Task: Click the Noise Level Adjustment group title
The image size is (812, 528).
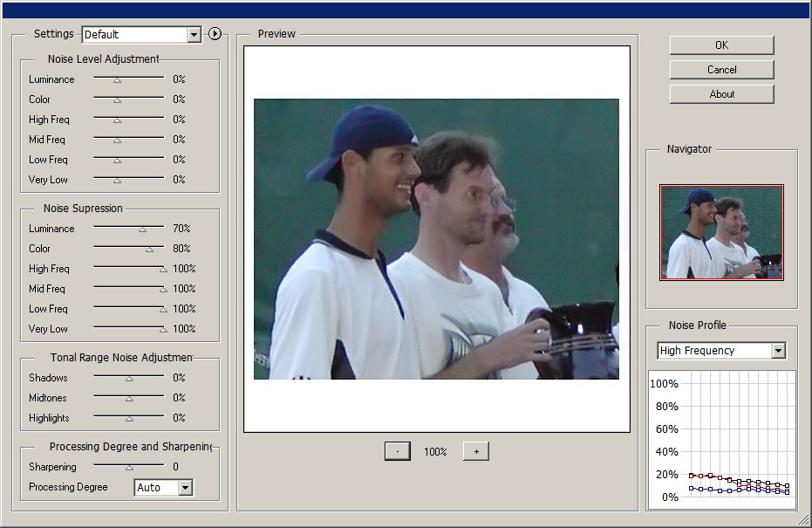Action: pyautogui.click(x=104, y=59)
